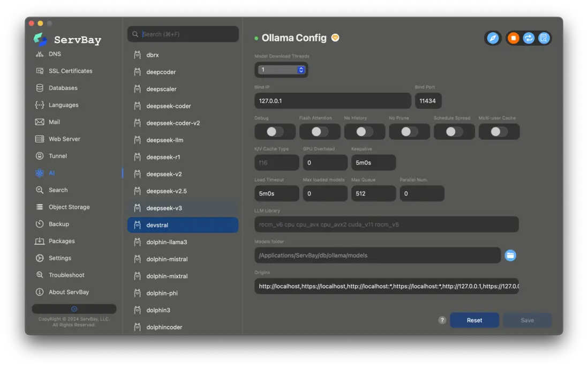Select deepseek-r1 model
588x368 pixels.
click(x=183, y=157)
